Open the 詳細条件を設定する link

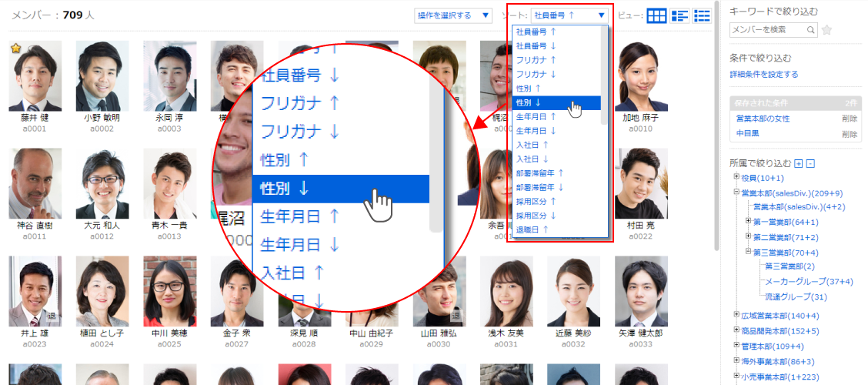[764, 74]
